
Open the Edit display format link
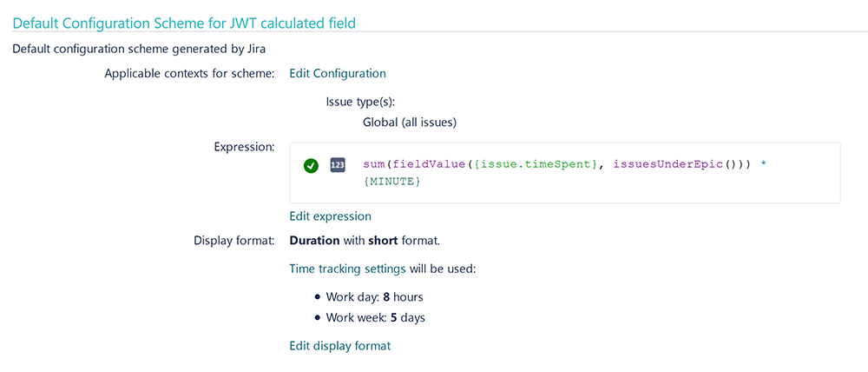340,346
